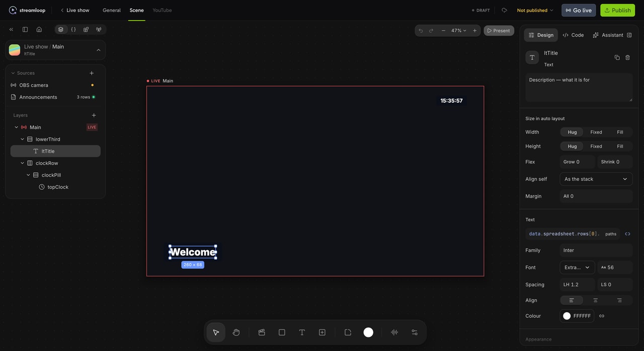Select the pointer arrow tool
Screen dimensions: 644x351
(x=216, y=332)
